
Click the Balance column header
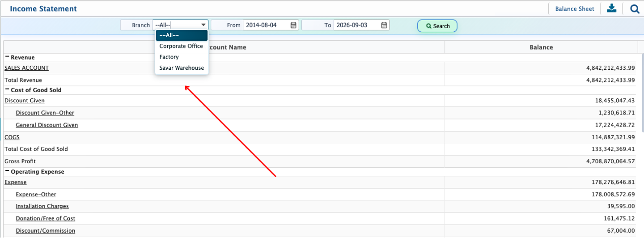point(541,47)
